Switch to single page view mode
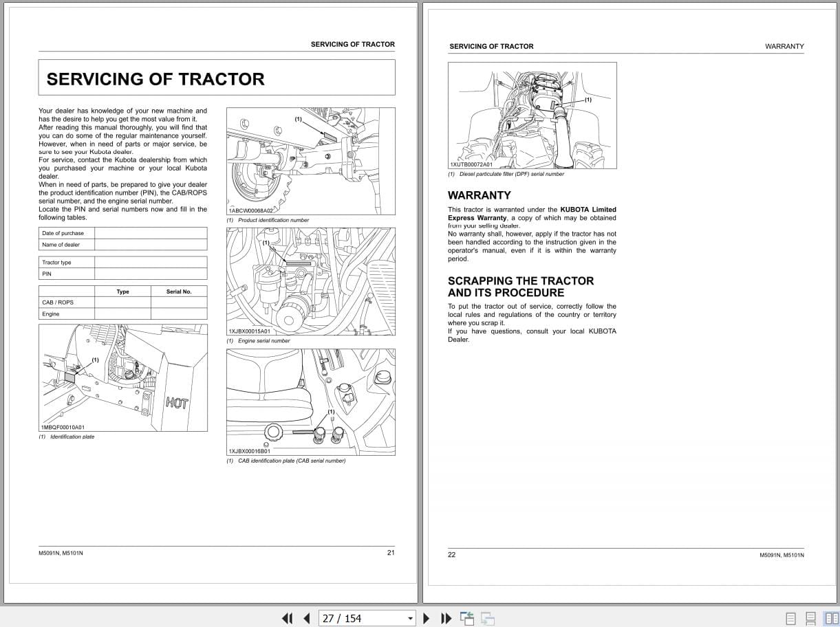 click(x=790, y=618)
